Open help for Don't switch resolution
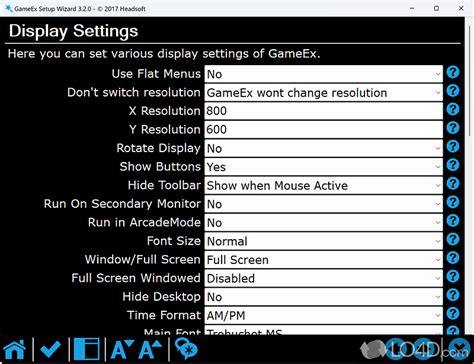 pos(453,91)
